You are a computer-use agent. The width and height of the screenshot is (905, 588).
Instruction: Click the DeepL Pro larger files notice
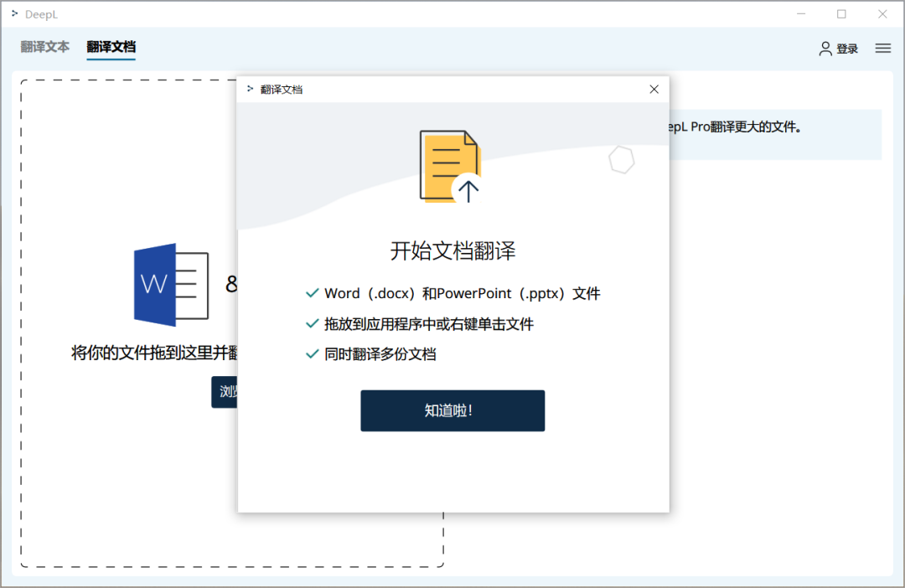[775, 135]
